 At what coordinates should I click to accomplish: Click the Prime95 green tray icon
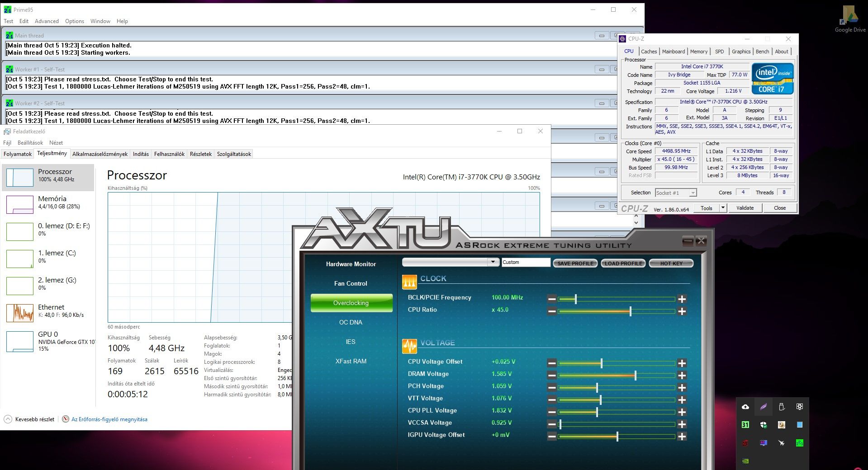point(800,443)
